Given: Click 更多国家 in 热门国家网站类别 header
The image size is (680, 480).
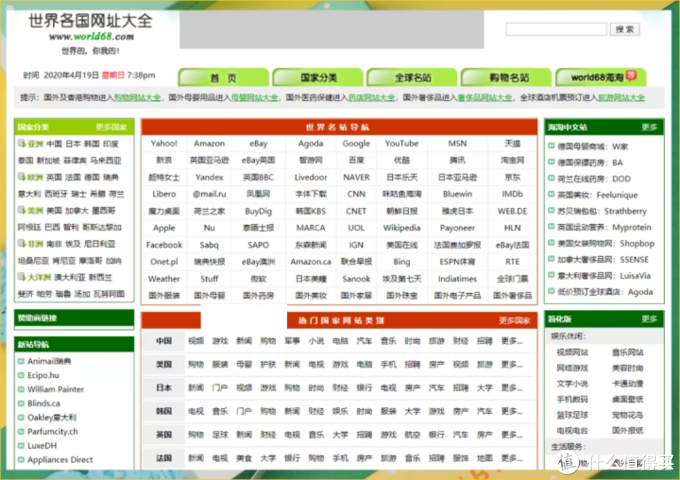Looking at the screenshot, I should click(514, 320).
